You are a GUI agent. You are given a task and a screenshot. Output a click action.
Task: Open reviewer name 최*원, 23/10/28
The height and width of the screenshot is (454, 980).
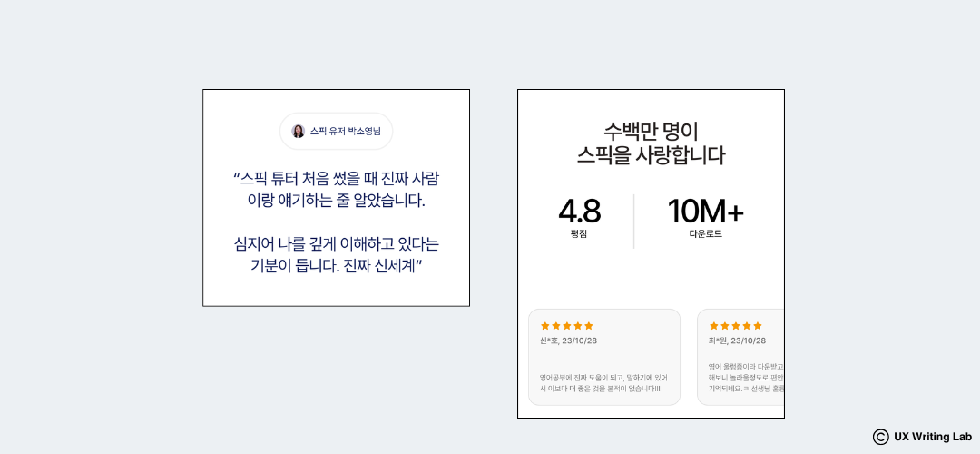(x=738, y=340)
